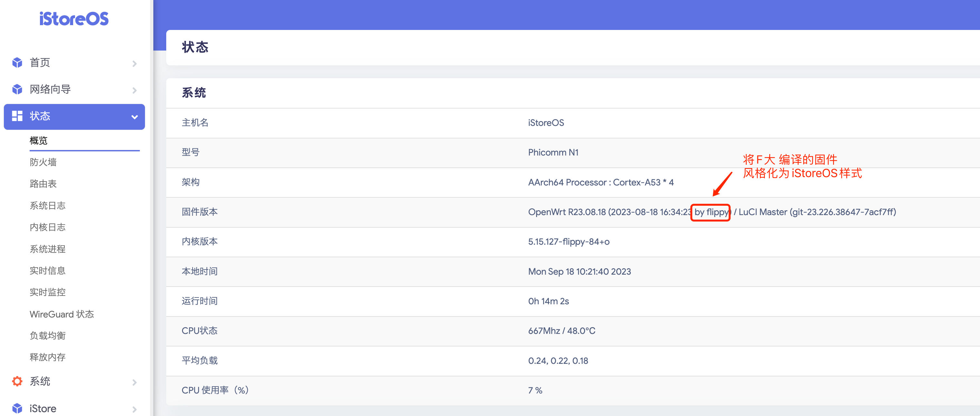Click the 内核日志 kernel log entry

[47, 227]
